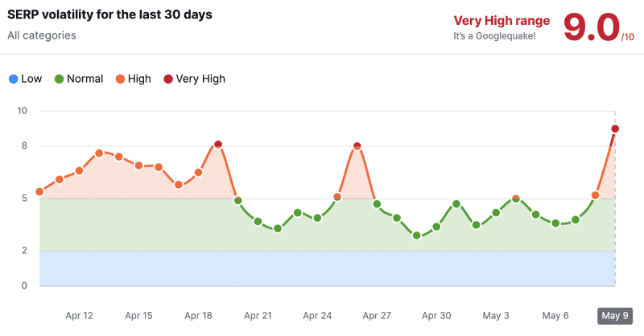Click the red peak point near Apr 19
The height and width of the screenshot is (336, 644).
(x=218, y=145)
